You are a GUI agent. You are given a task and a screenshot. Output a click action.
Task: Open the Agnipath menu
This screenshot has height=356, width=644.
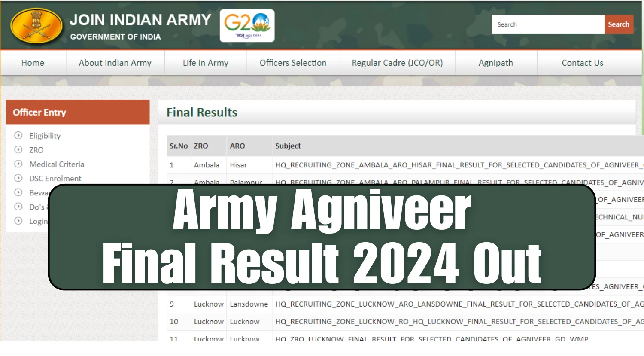(496, 63)
